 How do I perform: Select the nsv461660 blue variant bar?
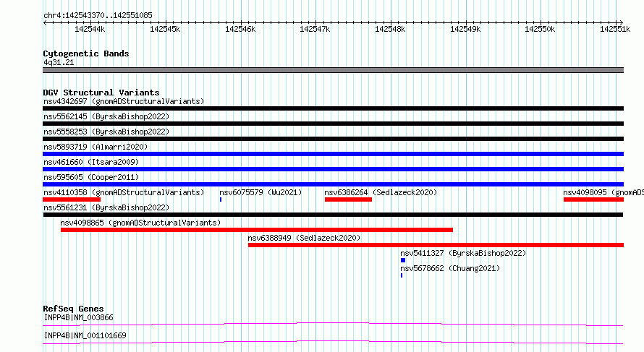tap(333, 169)
